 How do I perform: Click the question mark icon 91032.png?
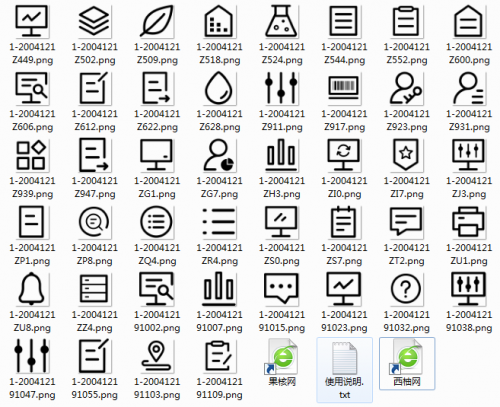[406, 289]
